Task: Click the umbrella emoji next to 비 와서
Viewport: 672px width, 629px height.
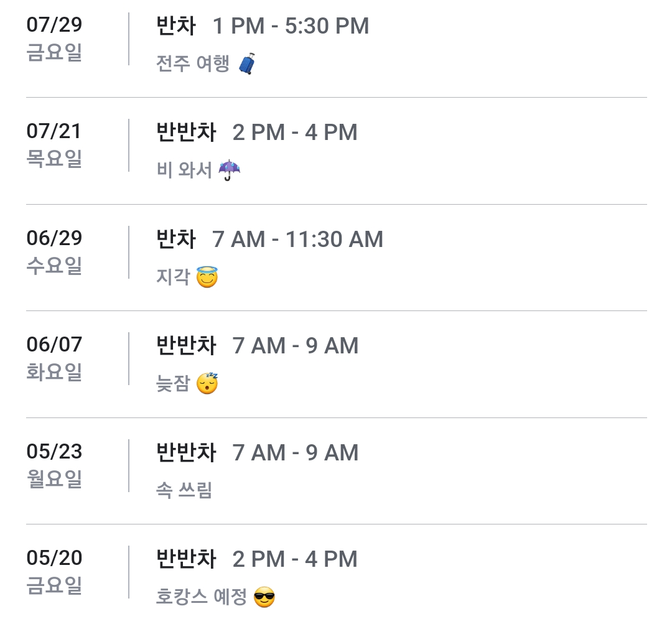Action: point(230,170)
